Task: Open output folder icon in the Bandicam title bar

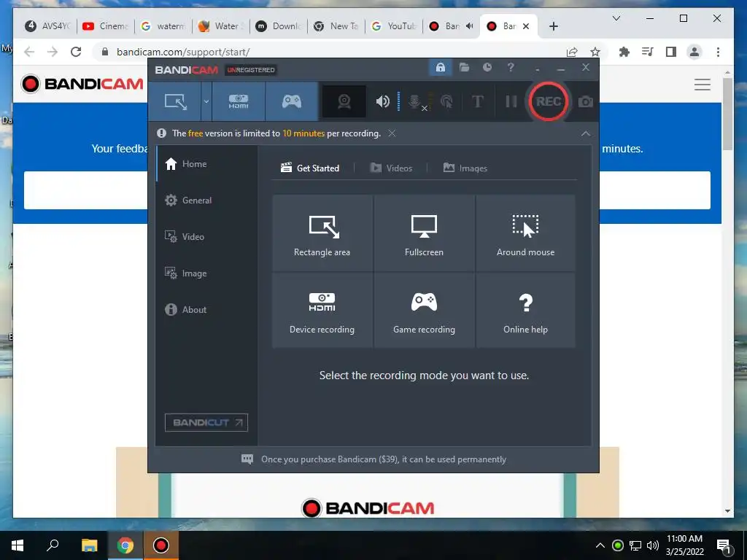Action: 464,68
